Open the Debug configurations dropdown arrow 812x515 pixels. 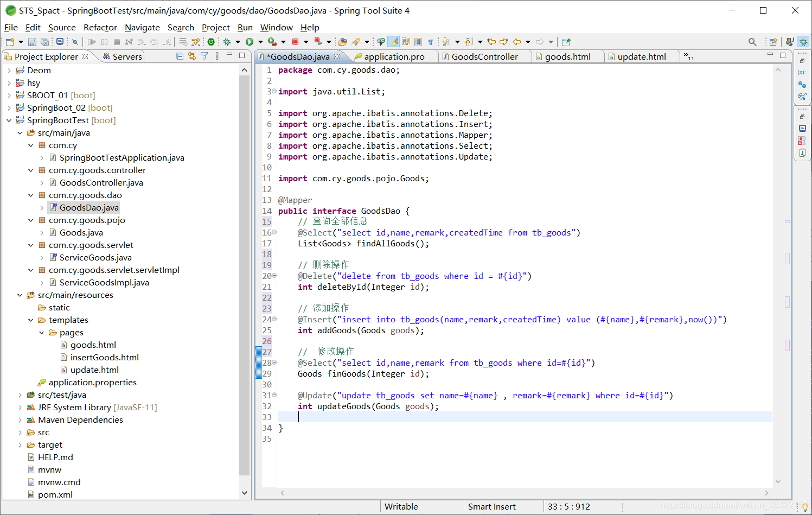tap(238, 42)
